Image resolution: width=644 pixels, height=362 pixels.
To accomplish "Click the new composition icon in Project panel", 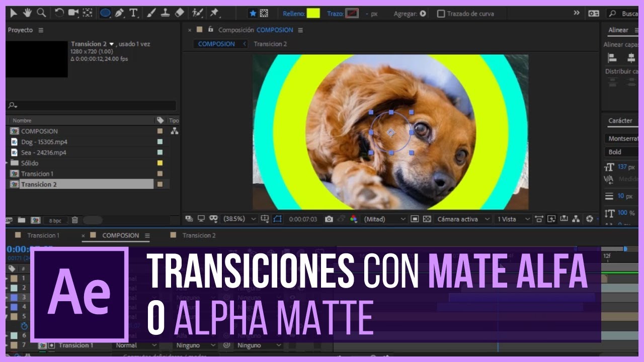I will pyautogui.click(x=35, y=220).
